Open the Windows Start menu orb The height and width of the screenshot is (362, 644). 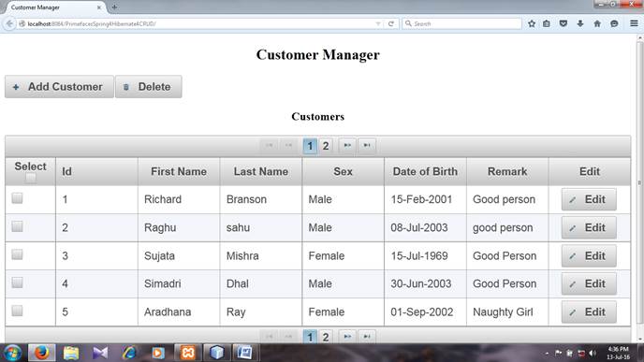tap(12, 353)
